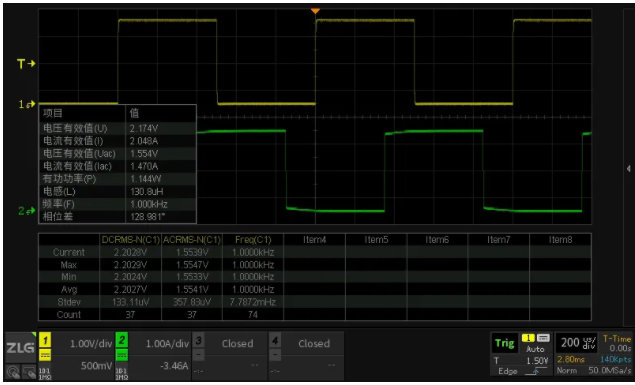The height and width of the screenshot is (385, 635).
Task: Toggle the green Trig status indicator
Action: pos(505,343)
